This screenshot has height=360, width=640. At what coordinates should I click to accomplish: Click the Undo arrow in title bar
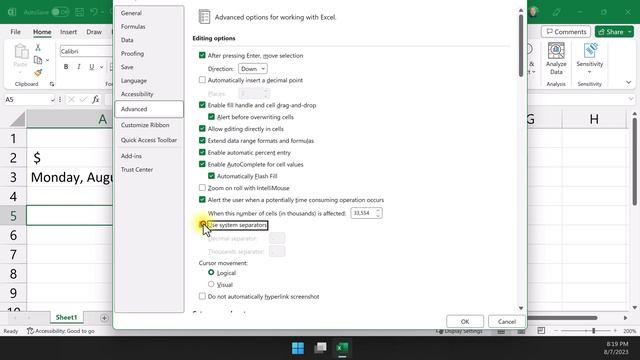click(x=94, y=12)
